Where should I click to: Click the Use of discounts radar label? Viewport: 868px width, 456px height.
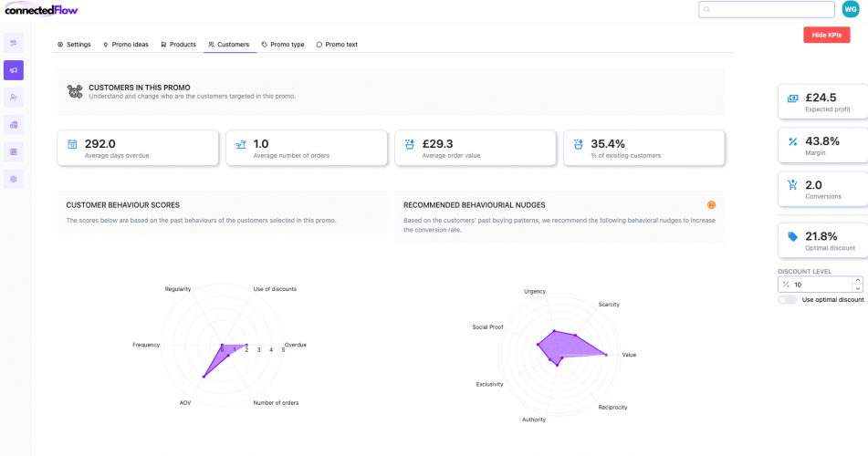coord(275,289)
